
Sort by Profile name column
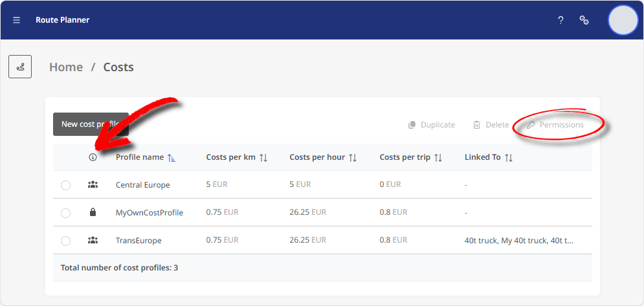point(171,157)
